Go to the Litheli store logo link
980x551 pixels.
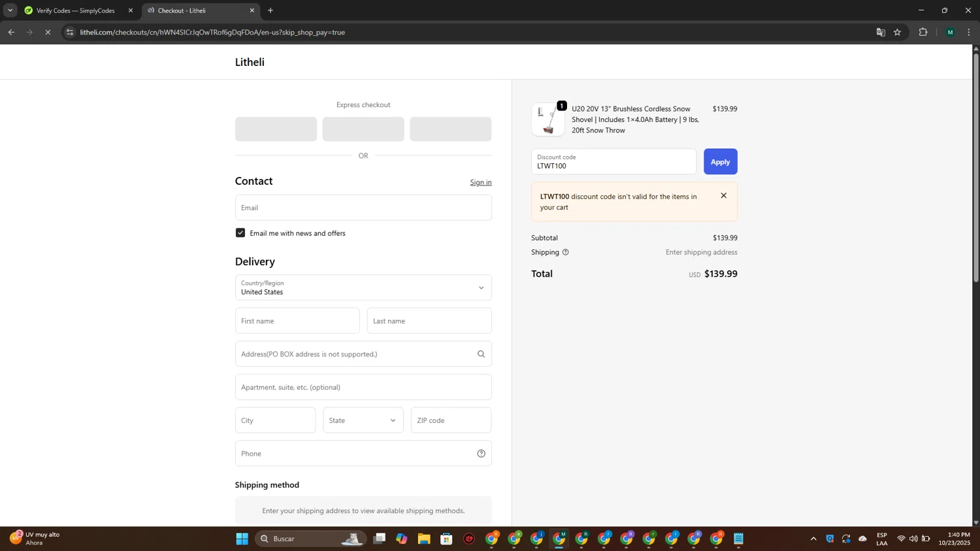coord(250,62)
